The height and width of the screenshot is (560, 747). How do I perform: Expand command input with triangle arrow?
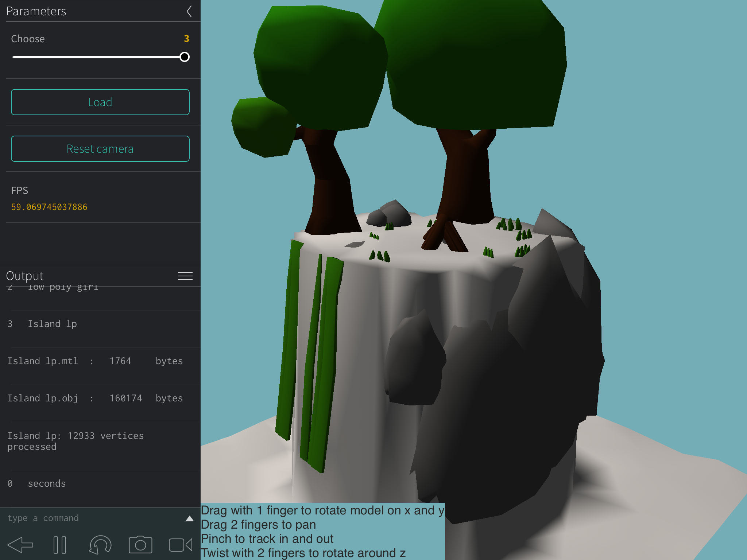[189, 518]
